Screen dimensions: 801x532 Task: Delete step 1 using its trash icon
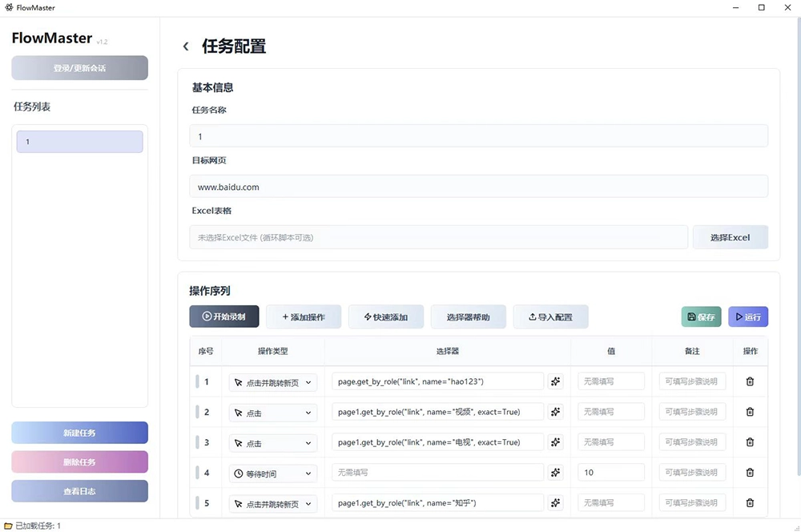pyautogui.click(x=750, y=382)
